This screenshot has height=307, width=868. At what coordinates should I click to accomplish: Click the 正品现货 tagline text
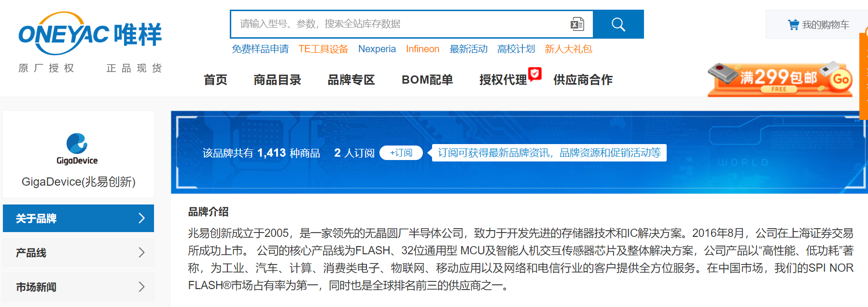[x=134, y=68]
